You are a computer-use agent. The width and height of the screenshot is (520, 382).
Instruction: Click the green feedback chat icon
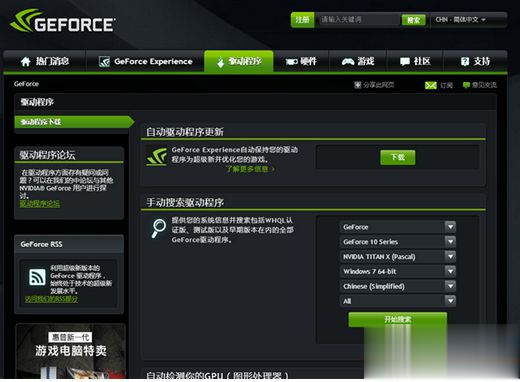point(466,85)
